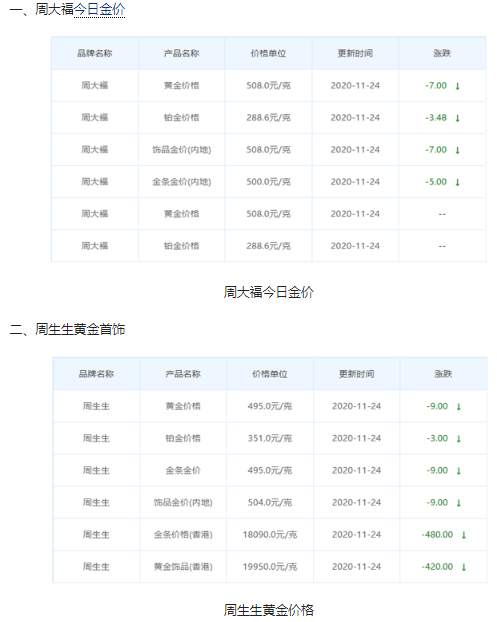Click the 周生生黄金价格 caption at the bottom
The width and height of the screenshot is (497, 622).
pos(269,610)
